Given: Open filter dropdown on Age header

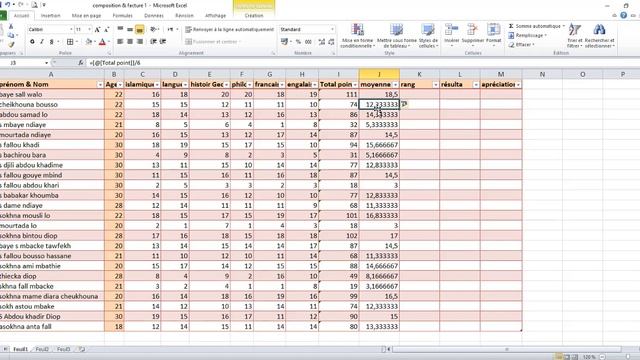Looking at the screenshot, I should tap(120, 84).
